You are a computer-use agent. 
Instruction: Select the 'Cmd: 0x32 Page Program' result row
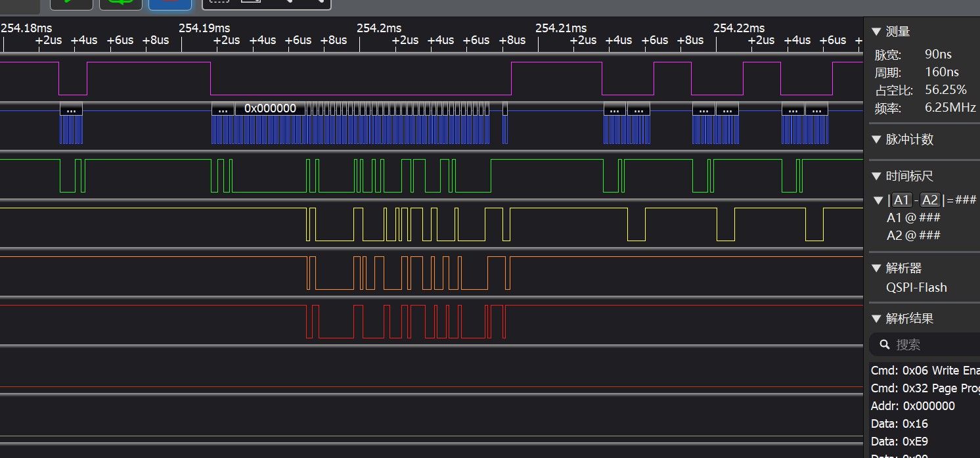click(924, 388)
